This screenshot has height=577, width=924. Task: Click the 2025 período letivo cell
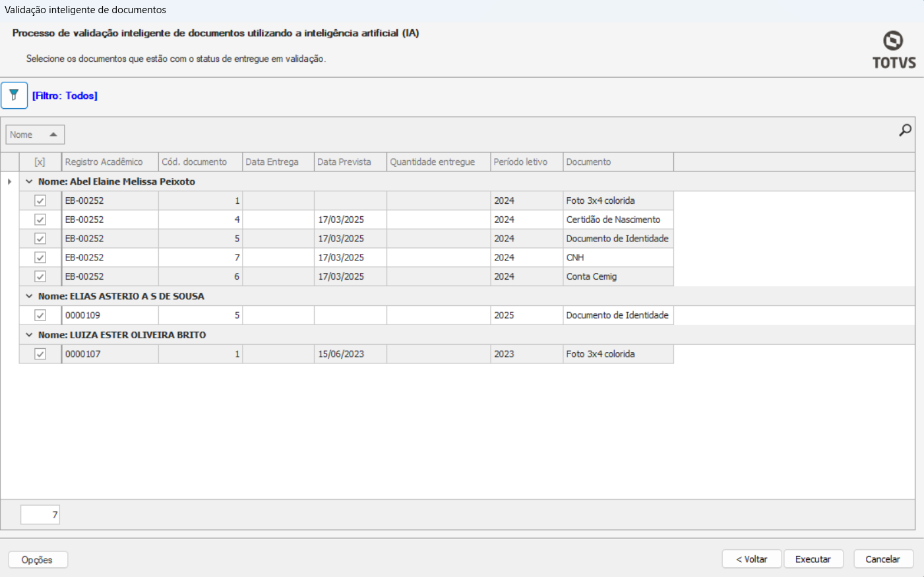(527, 315)
